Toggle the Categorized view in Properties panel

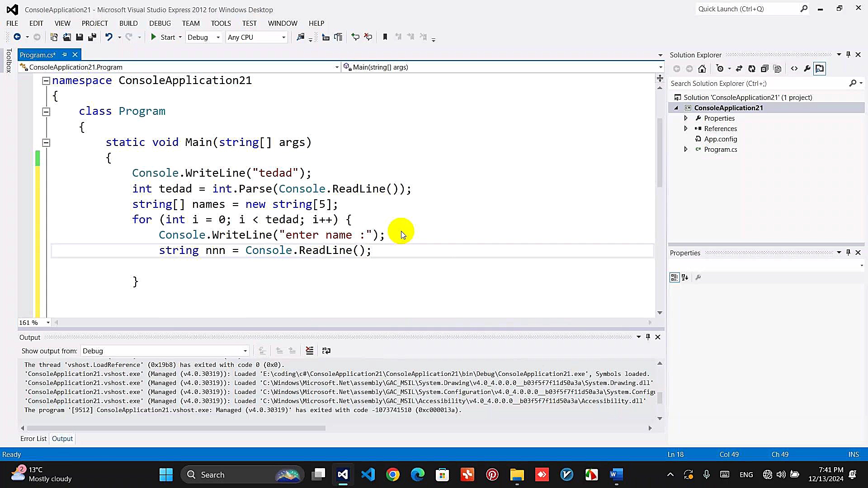click(675, 277)
